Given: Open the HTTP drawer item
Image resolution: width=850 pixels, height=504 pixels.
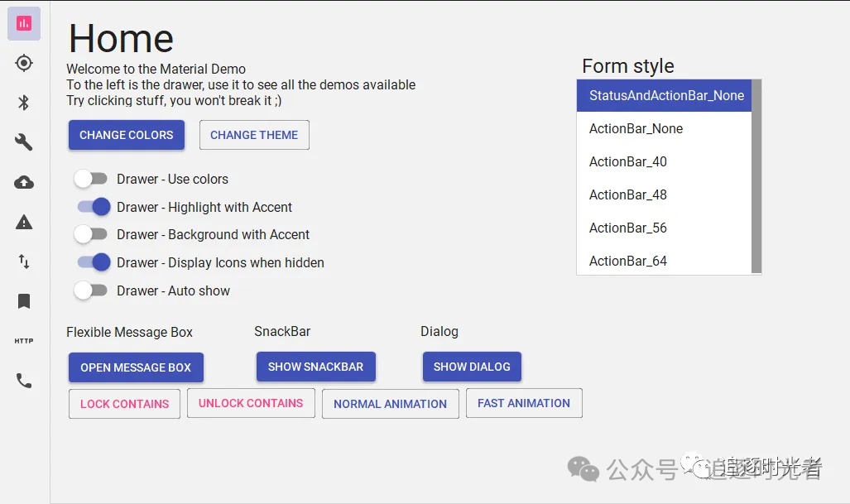Looking at the screenshot, I should [24, 341].
